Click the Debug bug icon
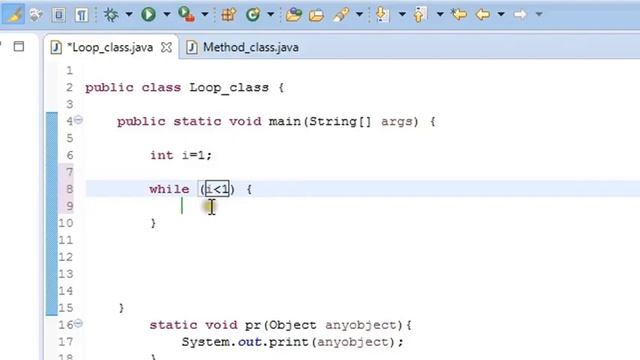The height and width of the screenshot is (360, 640). (x=111, y=15)
